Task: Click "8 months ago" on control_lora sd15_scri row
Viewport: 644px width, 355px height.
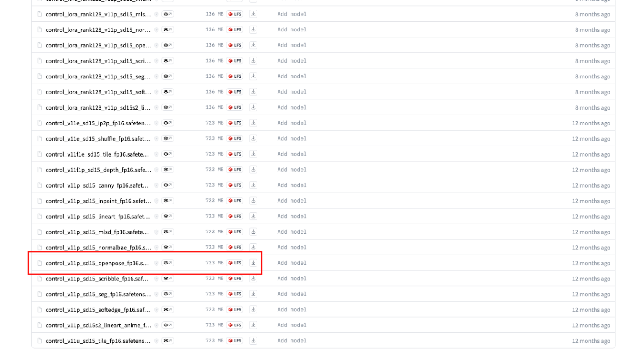Action: click(x=592, y=61)
